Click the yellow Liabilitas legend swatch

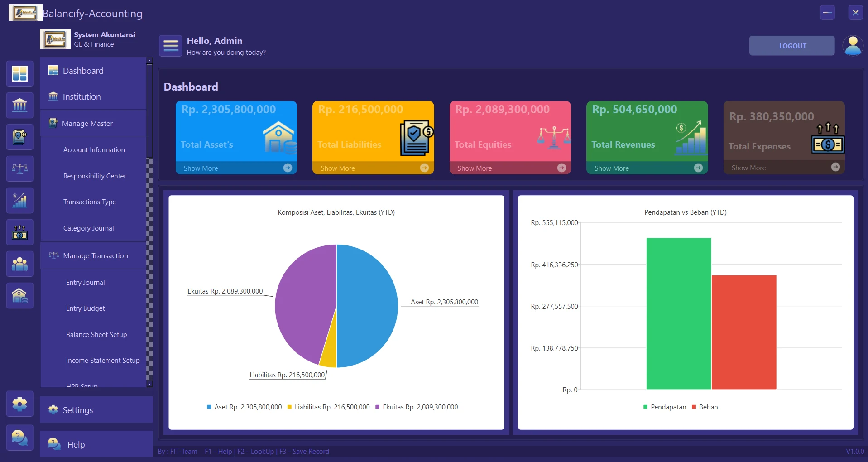point(289,407)
